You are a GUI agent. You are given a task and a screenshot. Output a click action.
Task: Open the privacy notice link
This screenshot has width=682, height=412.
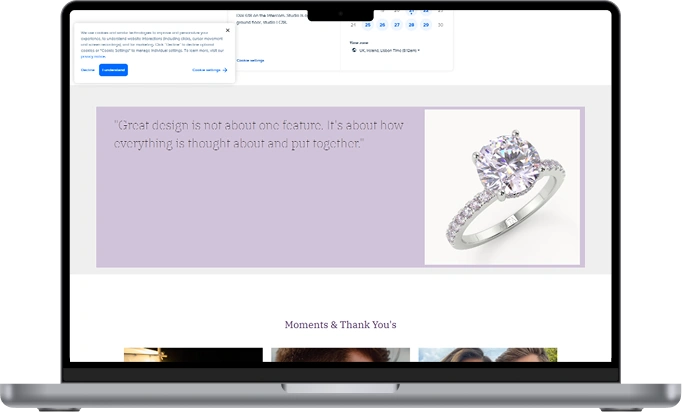click(x=93, y=57)
